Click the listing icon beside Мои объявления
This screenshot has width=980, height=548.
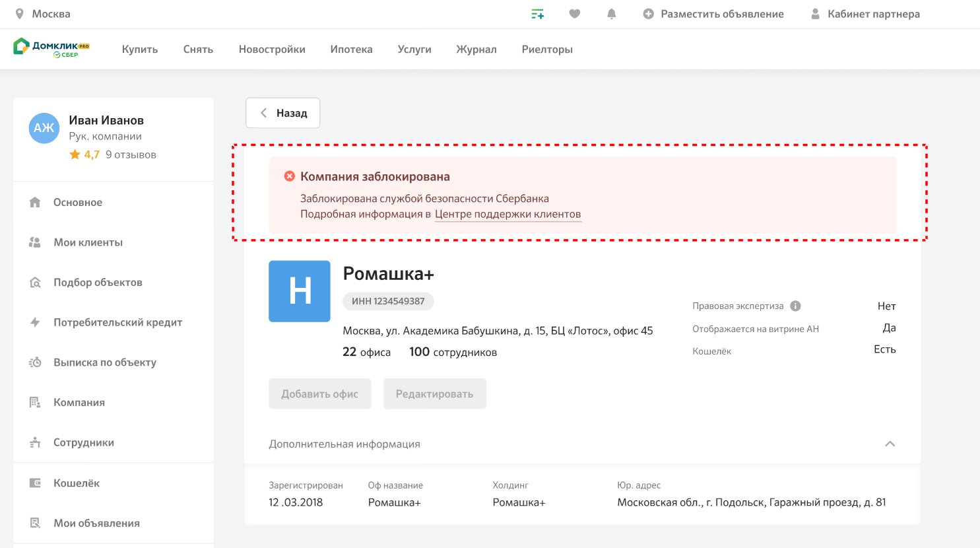click(35, 523)
